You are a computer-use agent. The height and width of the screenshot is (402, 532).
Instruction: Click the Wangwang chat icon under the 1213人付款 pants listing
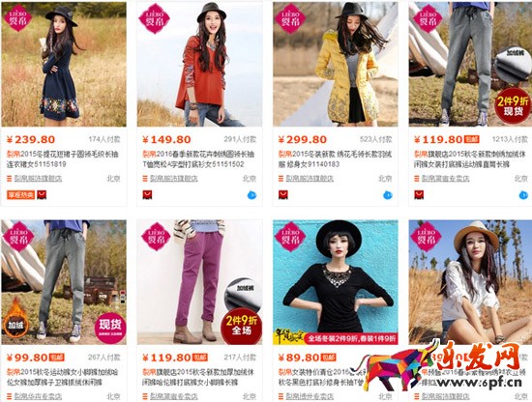point(523,195)
